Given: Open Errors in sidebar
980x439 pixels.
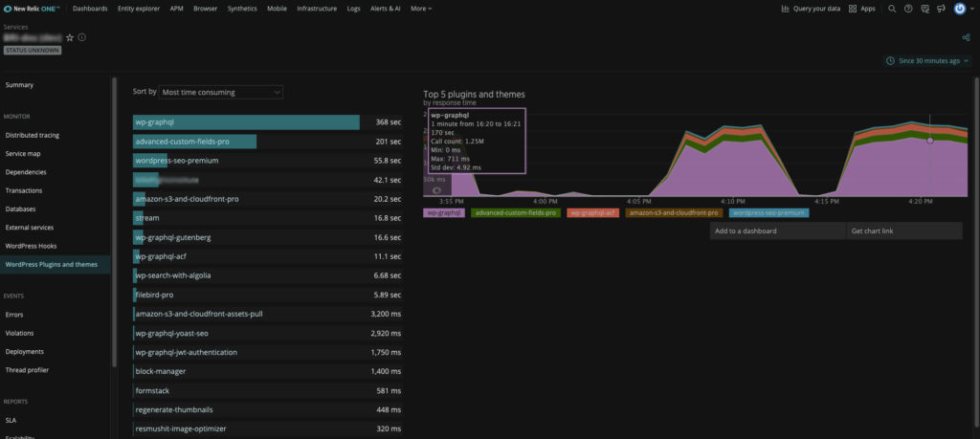Looking at the screenshot, I should pyautogui.click(x=14, y=315).
